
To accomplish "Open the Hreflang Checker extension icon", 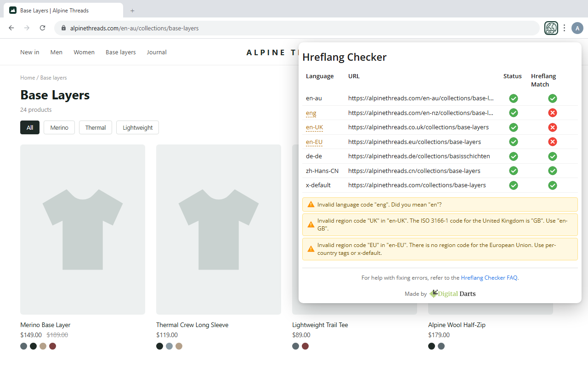I will point(551,28).
